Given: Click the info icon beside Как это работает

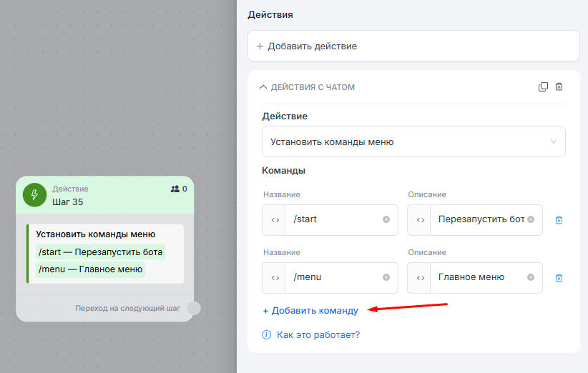Looking at the screenshot, I should [x=266, y=335].
